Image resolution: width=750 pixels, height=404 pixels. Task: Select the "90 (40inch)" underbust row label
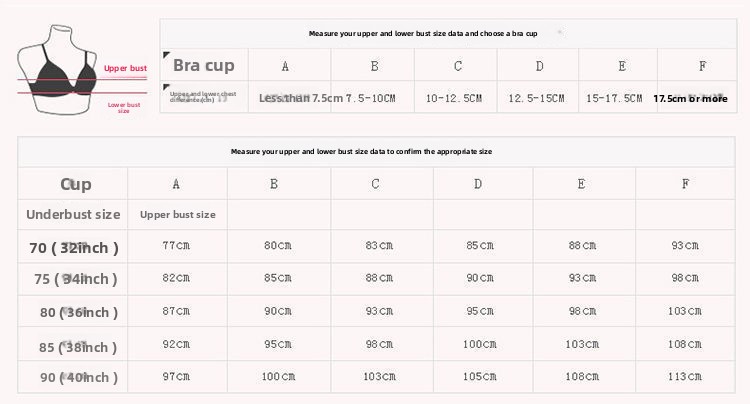[78, 377]
